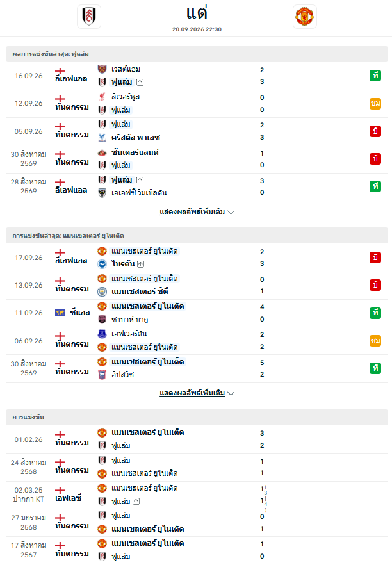This screenshot has width=392, height=565.
Task: Expand more Fulham results
Action: [192, 212]
